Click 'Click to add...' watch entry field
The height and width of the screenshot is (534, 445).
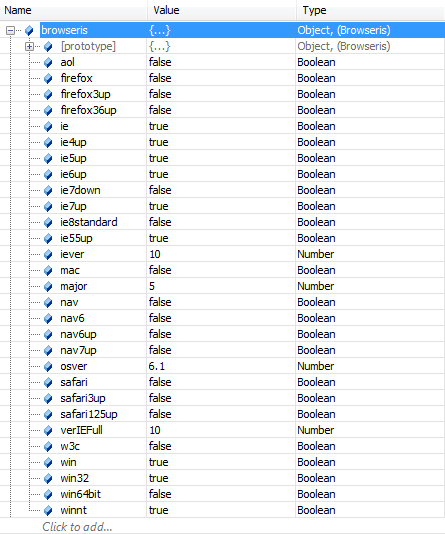coord(77,527)
